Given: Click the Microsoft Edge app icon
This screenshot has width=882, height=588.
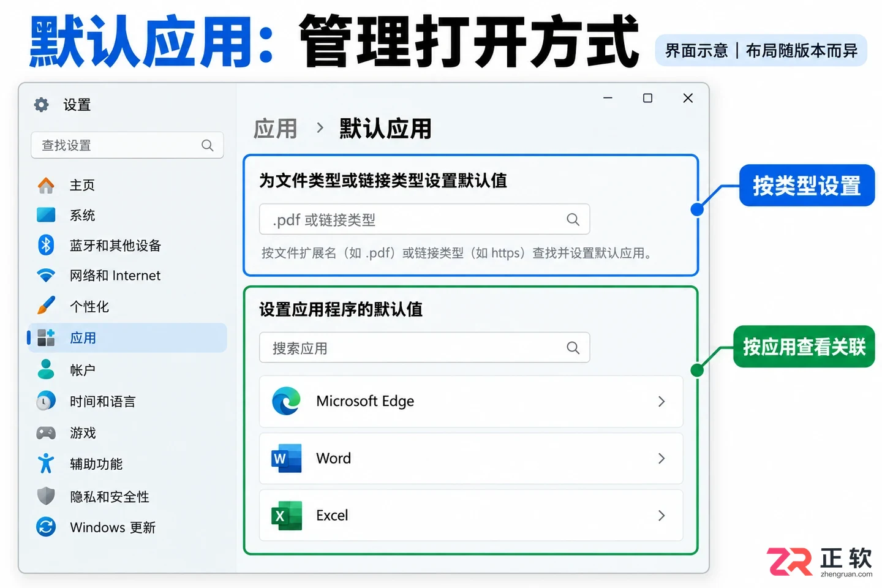Looking at the screenshot, I should [x=287, y=401].
